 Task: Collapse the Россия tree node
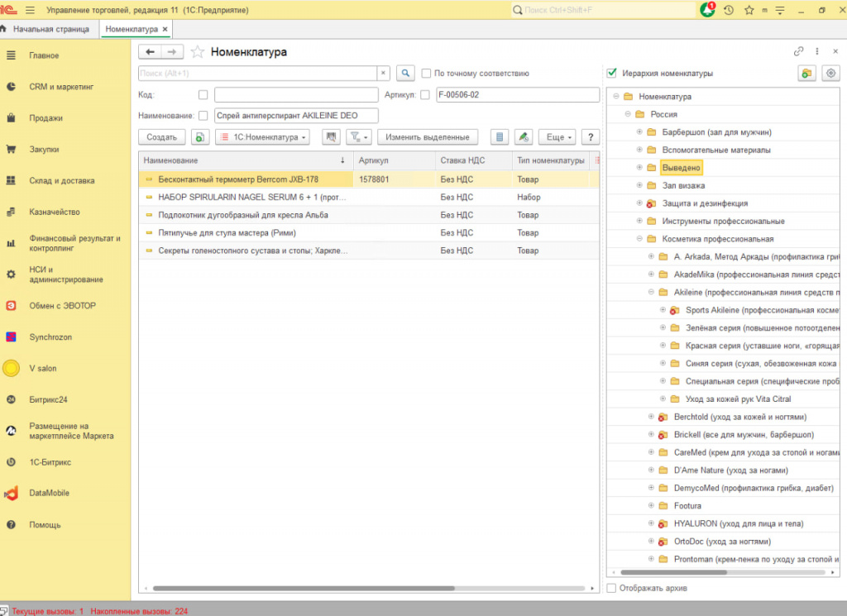coord(628,114)
